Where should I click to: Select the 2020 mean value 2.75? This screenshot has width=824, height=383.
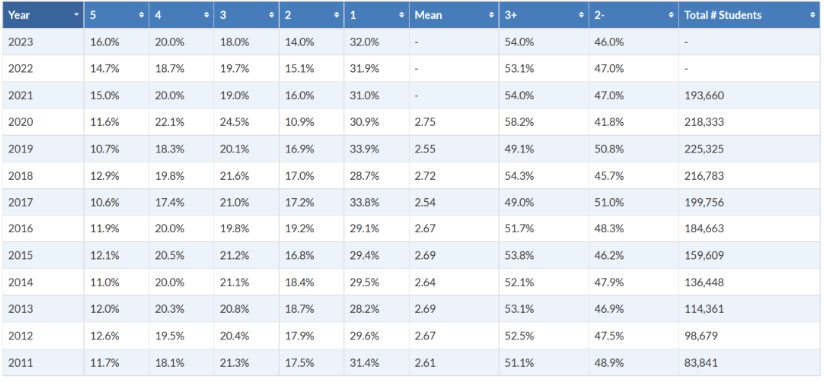[425, 122]
